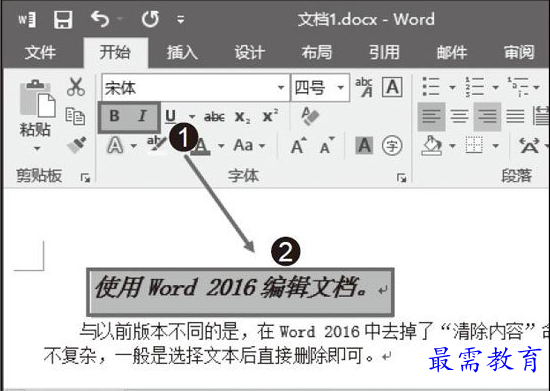Open the 字体 dialog launcher
The width and height of the screenshot is (550, 391).
pyautogui.click(x=401, y=178)
